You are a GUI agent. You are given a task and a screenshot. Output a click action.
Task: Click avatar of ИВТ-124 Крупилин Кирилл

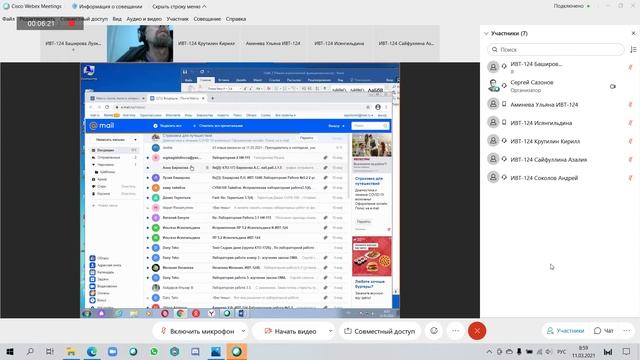493,141
